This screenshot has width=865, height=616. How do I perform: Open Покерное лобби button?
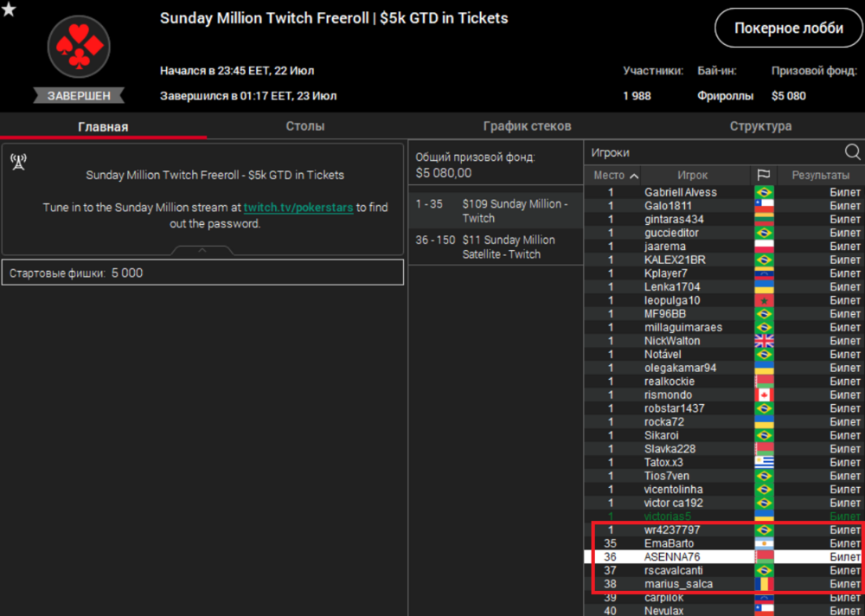788,28
